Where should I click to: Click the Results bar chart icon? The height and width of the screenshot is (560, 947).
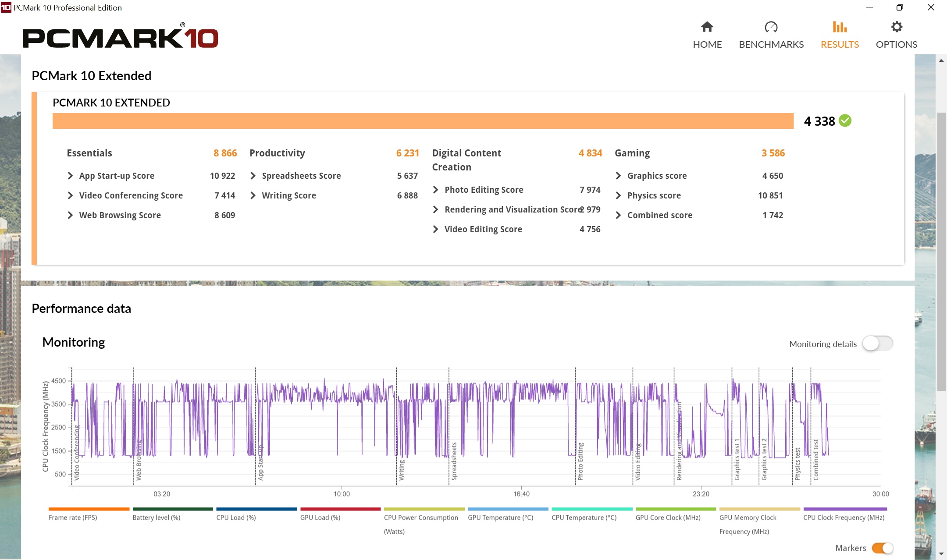tap(840, 27)
